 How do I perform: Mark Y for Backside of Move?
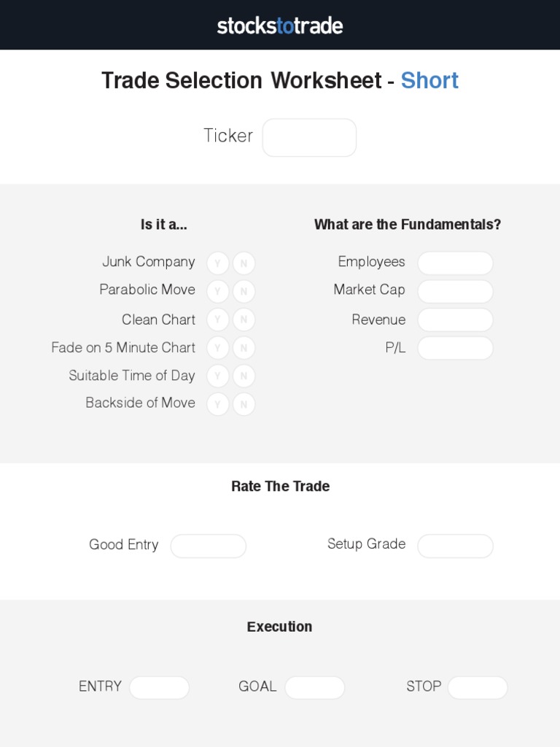[217, 403]
